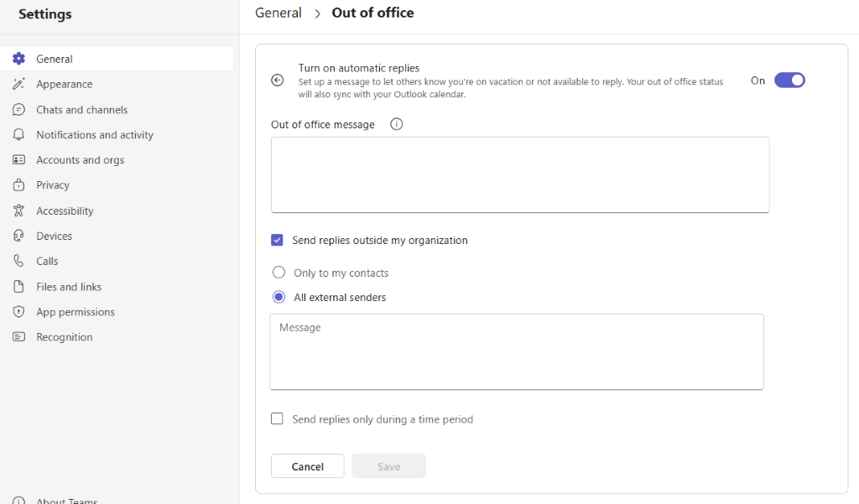859x504 pixels.
Task: Uncheck Send replies outside my organization
Action: (x=277, y=240)
